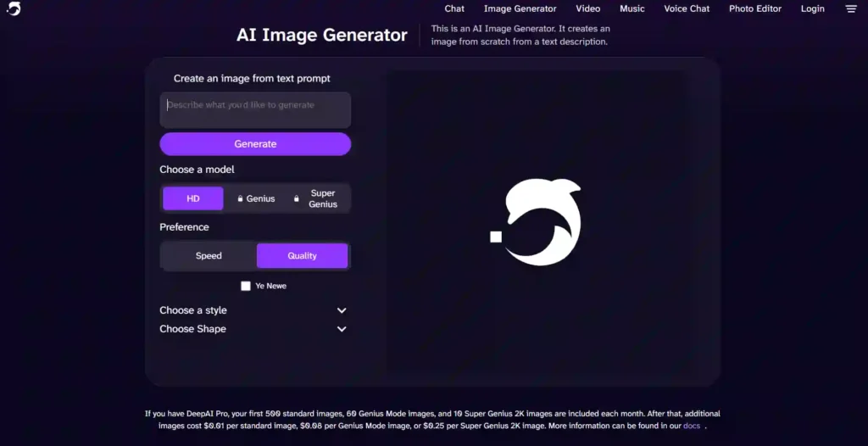Set preference to Quality
Viewport: 868px width, 446px height.
coord(303,256)
